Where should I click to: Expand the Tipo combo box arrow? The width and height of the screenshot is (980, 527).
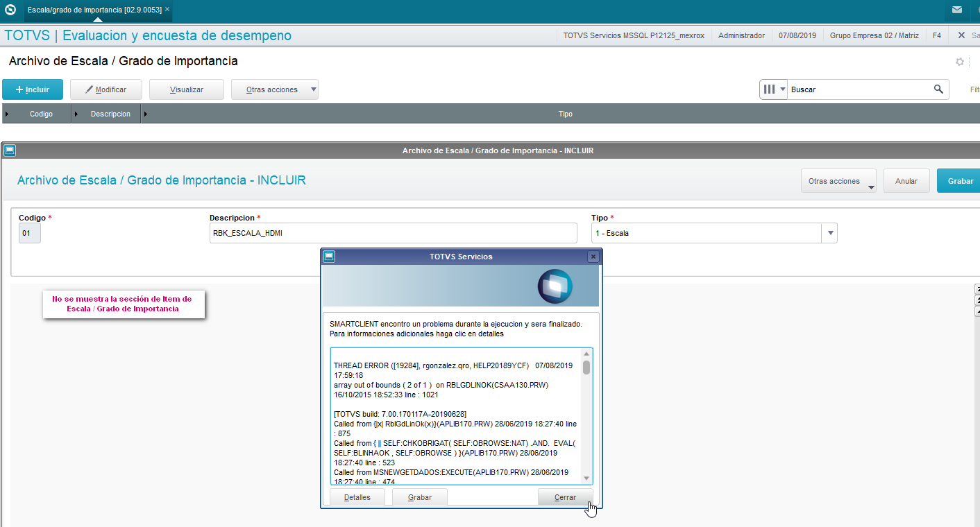click(x=829, y=233)
